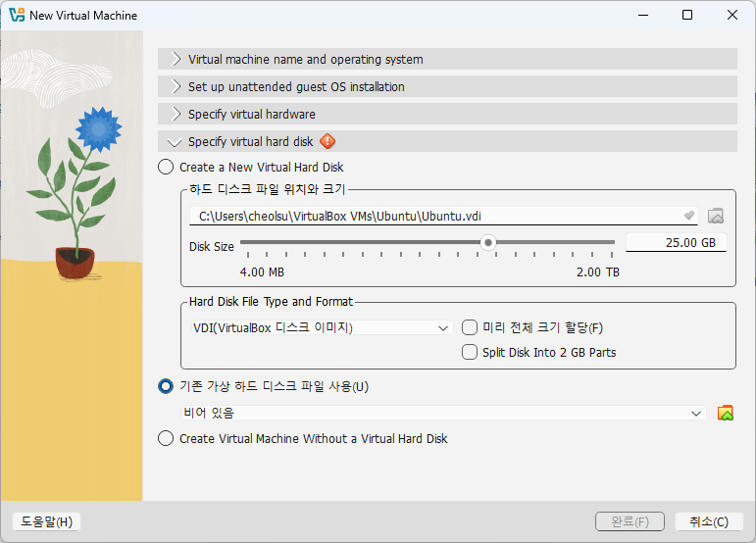Click the 25.00 GB disk size field
This screenshot has height=543, width=756.
(x=676, y=243)
